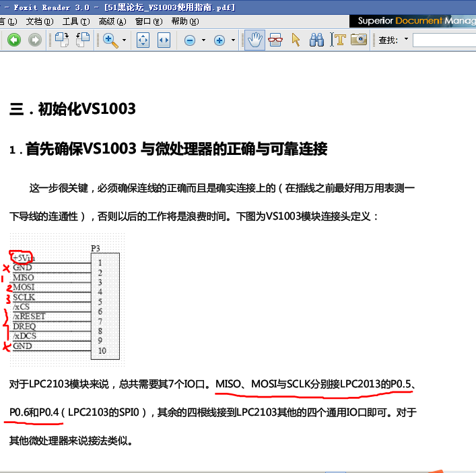Open the 语言(L) menu at far left
476x473 pixels.
[x=9, y=22]
